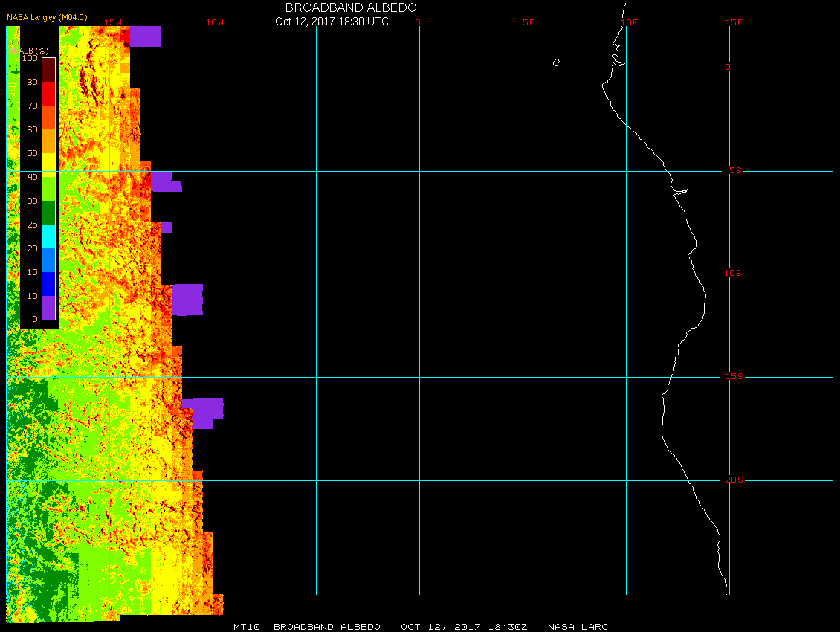Click the purple 0–10 legend swatch
This screenshot has height=632, width=840.
pyautogui.click(x=48, y=307)
